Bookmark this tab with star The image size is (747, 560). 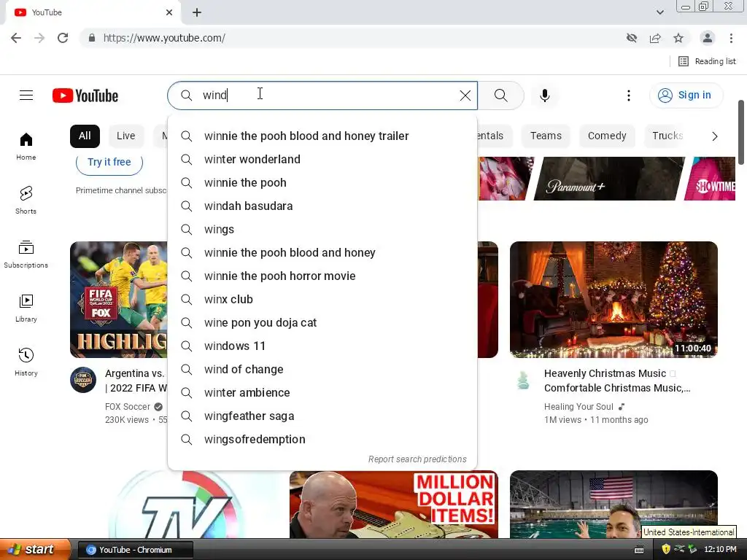(x=678, y=38)
